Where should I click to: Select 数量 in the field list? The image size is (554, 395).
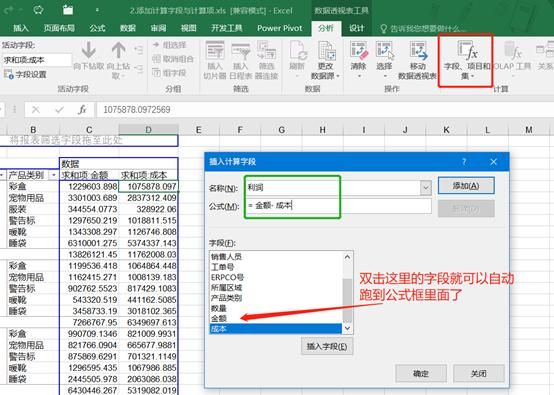point(276,308)
